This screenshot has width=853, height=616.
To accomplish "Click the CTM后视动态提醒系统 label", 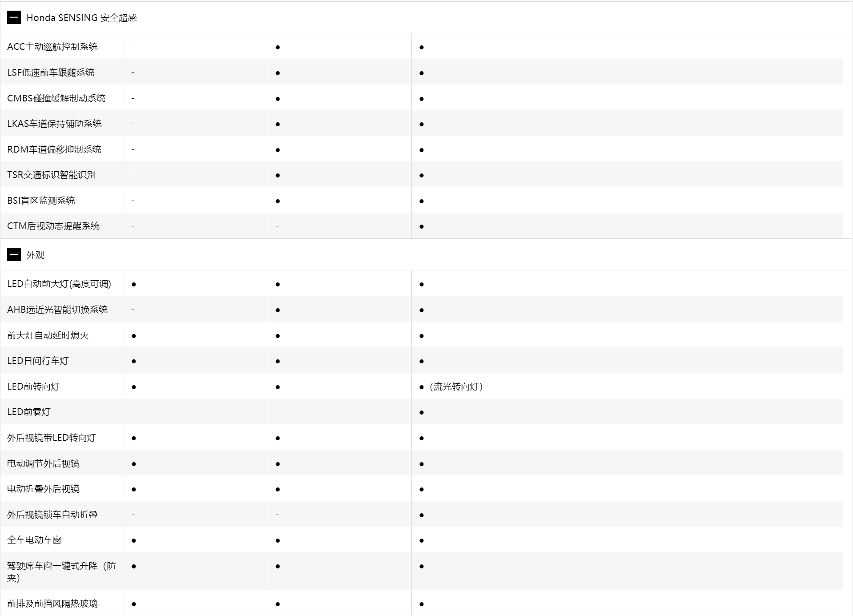I will 53,226.
